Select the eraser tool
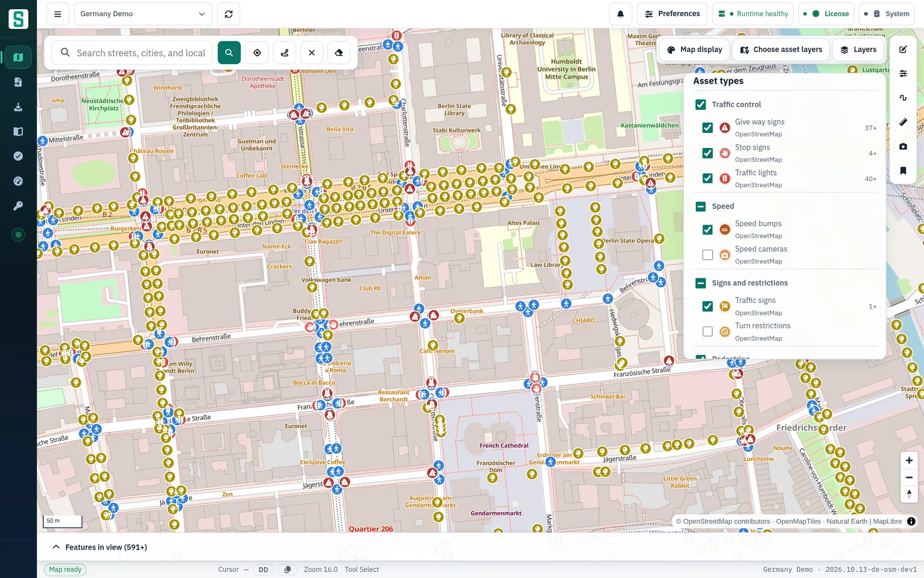 tap(339, 53)
